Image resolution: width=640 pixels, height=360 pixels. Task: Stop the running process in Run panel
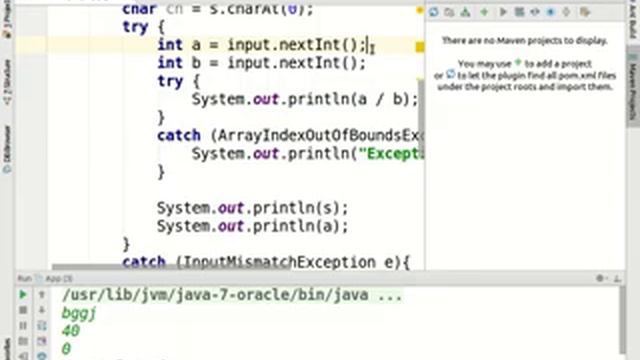[23, 310]
